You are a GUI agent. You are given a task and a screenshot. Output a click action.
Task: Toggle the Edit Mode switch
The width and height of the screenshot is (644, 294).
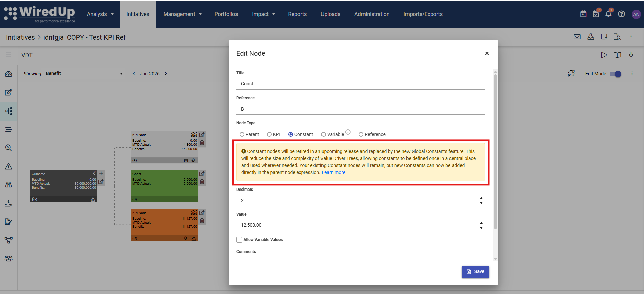616,74
